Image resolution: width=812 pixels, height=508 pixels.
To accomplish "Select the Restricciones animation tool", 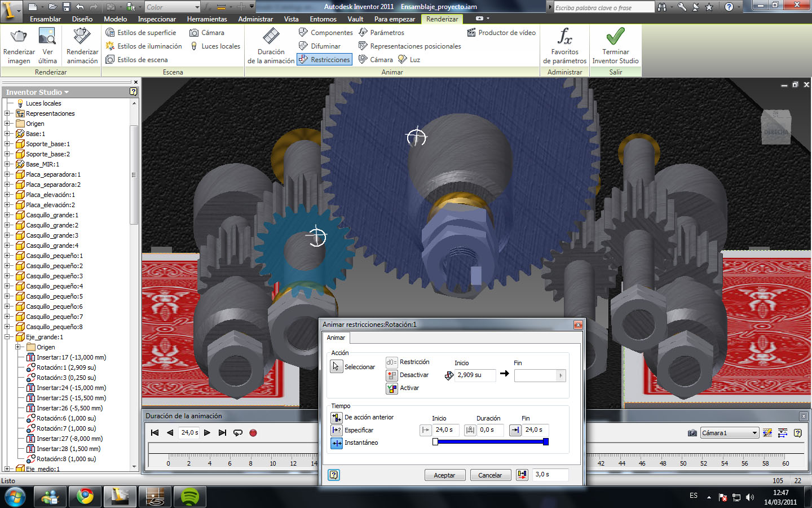I will pyautogui.click(x=325, y=60).
